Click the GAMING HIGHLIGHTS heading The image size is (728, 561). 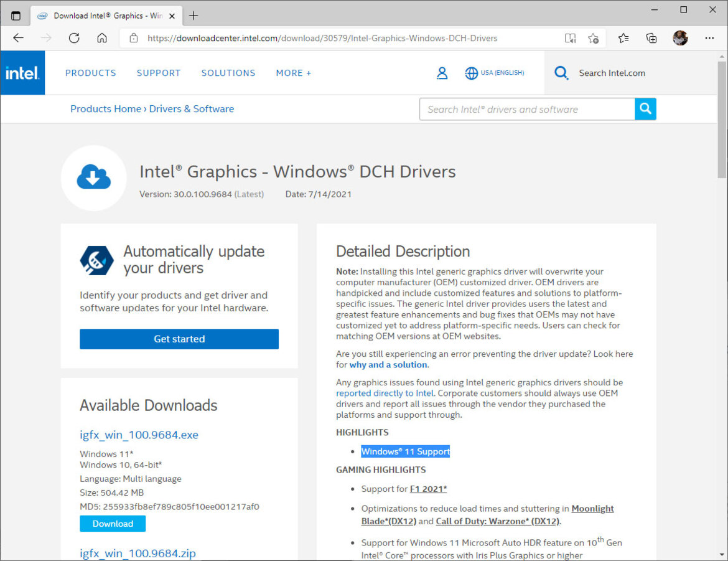381,470
